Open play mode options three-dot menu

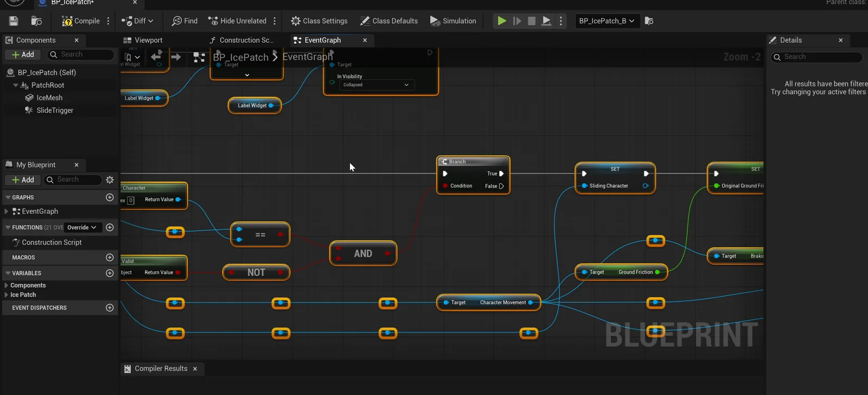(x=561, y=21)
